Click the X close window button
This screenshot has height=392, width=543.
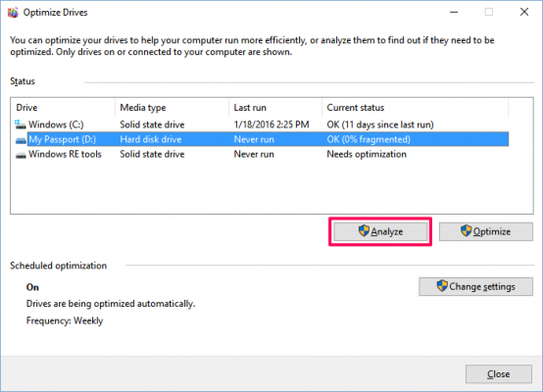click(x=524, y=12)
